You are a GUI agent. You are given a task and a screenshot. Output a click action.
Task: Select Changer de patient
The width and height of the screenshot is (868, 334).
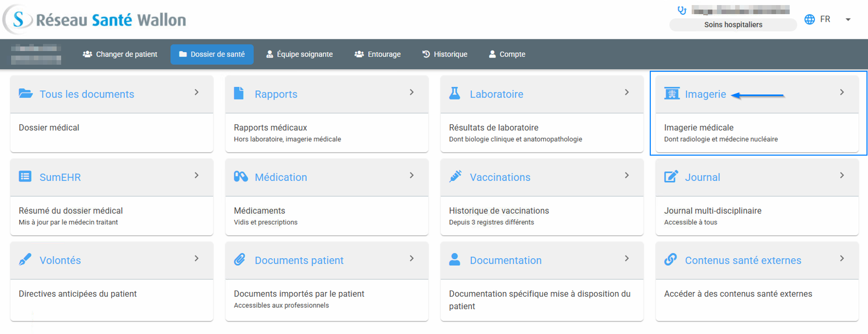(x=120, y=54)
